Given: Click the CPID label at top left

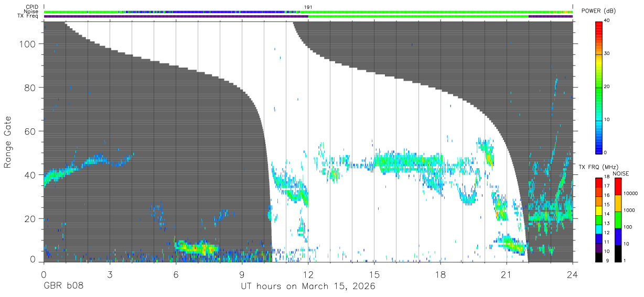Looking at the screenshot, I should click(x=31, y=7).
